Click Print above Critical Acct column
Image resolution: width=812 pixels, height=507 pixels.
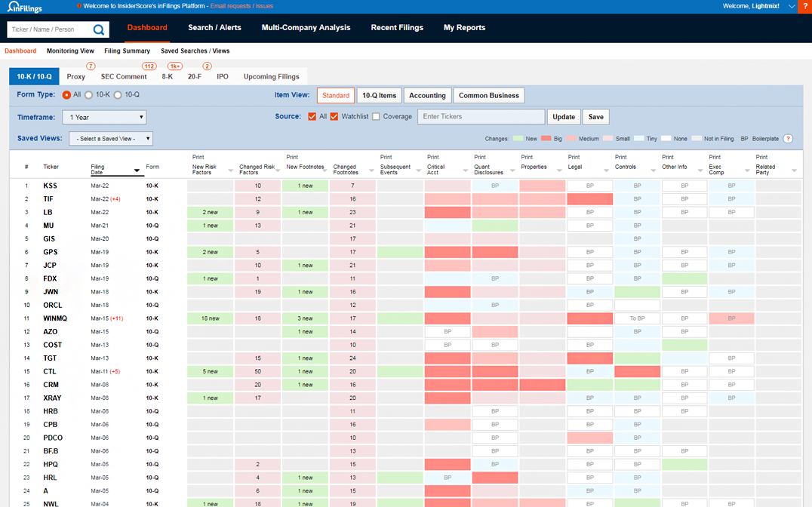[433, 157]
